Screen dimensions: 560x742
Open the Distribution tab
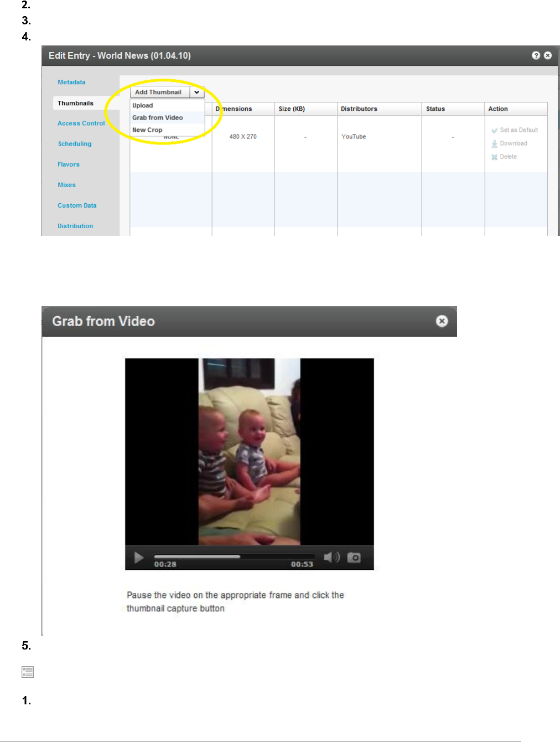point(75,226)
